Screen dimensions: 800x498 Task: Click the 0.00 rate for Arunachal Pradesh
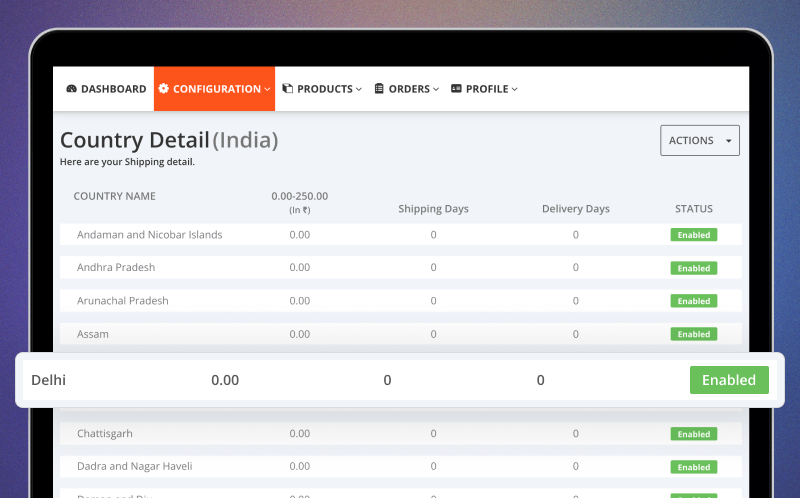pyautogui.click(x=299, y=301)
